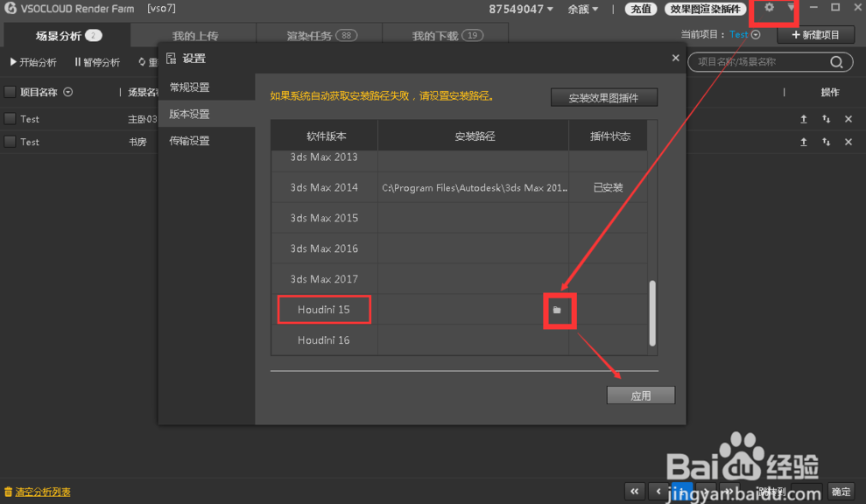Screen dimensions: 866x504
Task: Select 常规设置 in settings sidebar
Action: [x=207, y=87]
